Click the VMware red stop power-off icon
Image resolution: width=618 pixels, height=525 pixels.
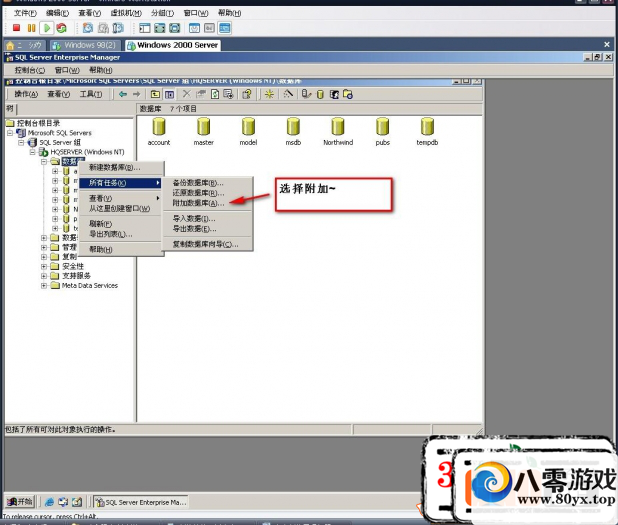17,28
